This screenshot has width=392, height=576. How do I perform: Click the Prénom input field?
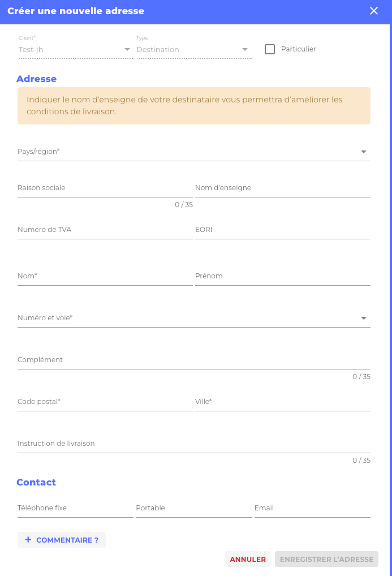click(282, 277)
